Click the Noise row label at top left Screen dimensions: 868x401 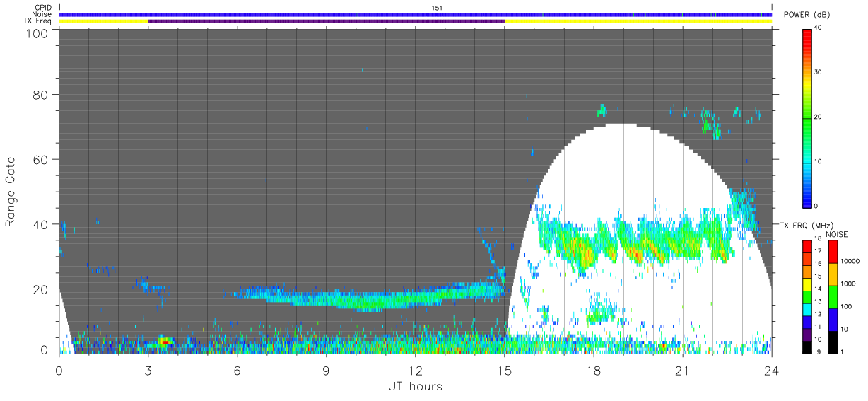(x=42, y=14)
